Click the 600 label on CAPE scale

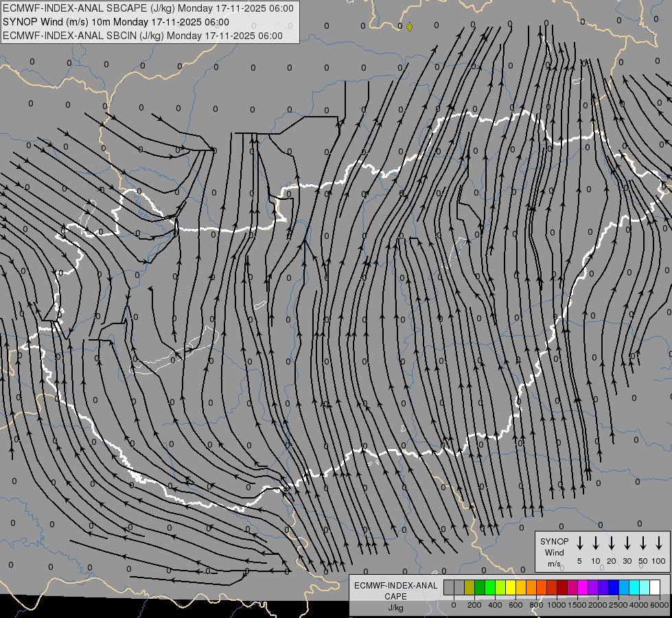click(x=515, y=605)
